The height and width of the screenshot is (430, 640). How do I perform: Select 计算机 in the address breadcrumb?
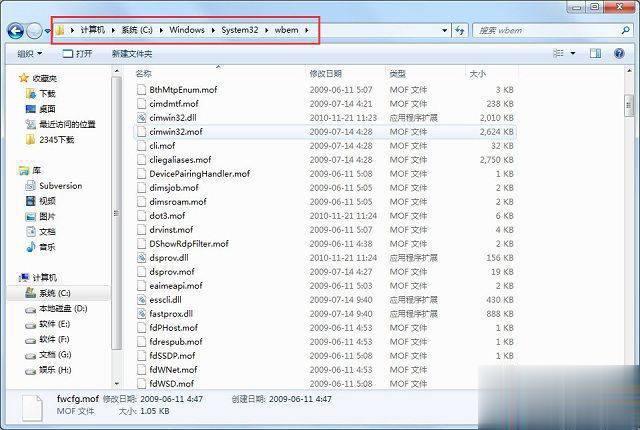click(92, 30)
